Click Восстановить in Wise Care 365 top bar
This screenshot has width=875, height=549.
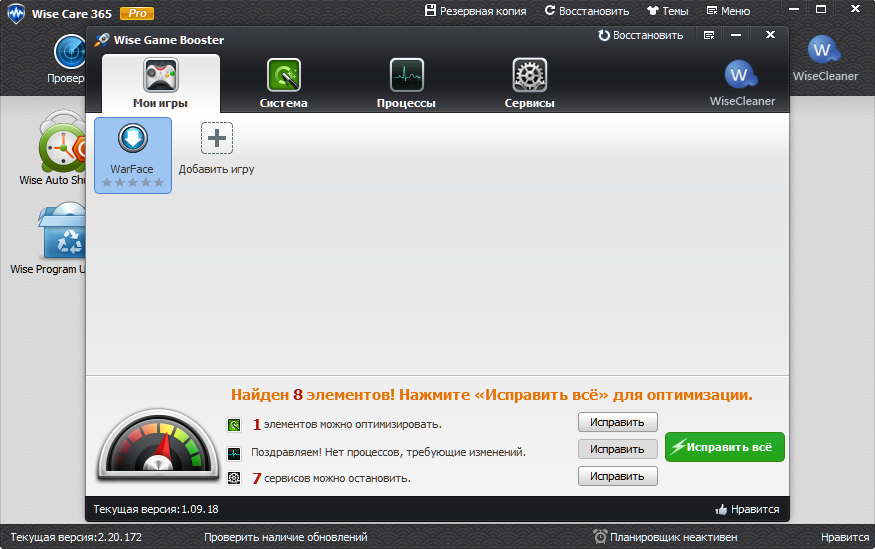(587, 11)
